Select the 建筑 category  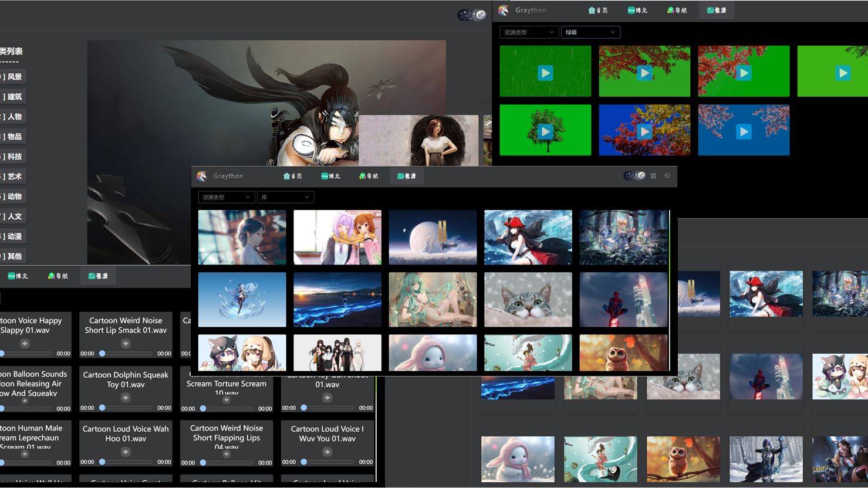click(x=13, y=97)
